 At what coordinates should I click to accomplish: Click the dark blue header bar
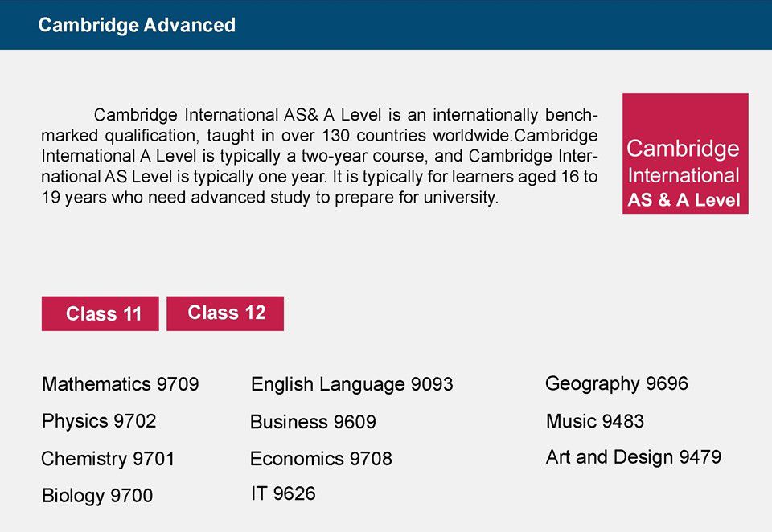(x=386, y=25)
